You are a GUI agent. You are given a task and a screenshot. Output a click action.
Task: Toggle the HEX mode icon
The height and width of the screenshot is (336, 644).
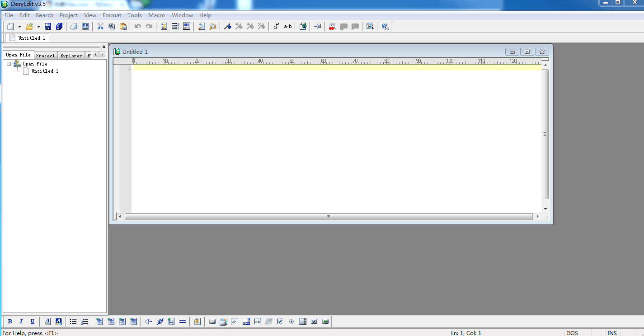coord(187,27)
